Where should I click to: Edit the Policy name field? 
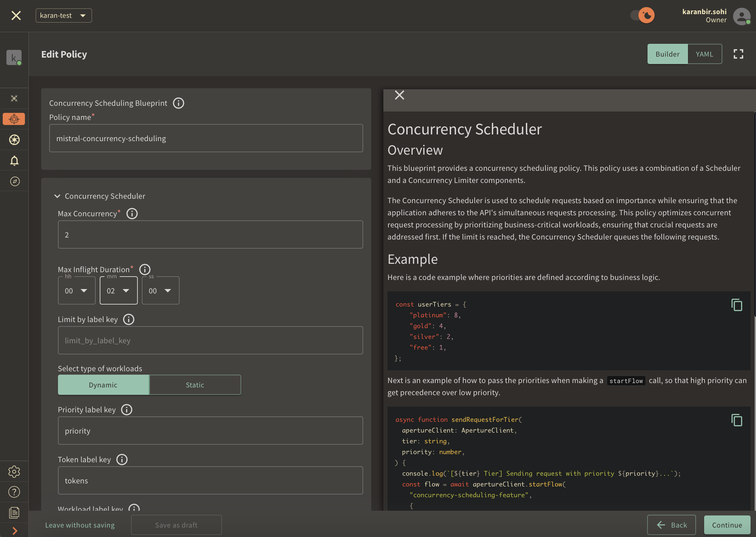coord(206,138)
